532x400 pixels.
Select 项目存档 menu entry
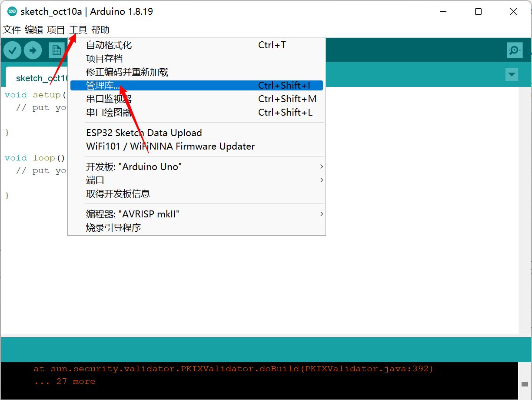[196, 58]
